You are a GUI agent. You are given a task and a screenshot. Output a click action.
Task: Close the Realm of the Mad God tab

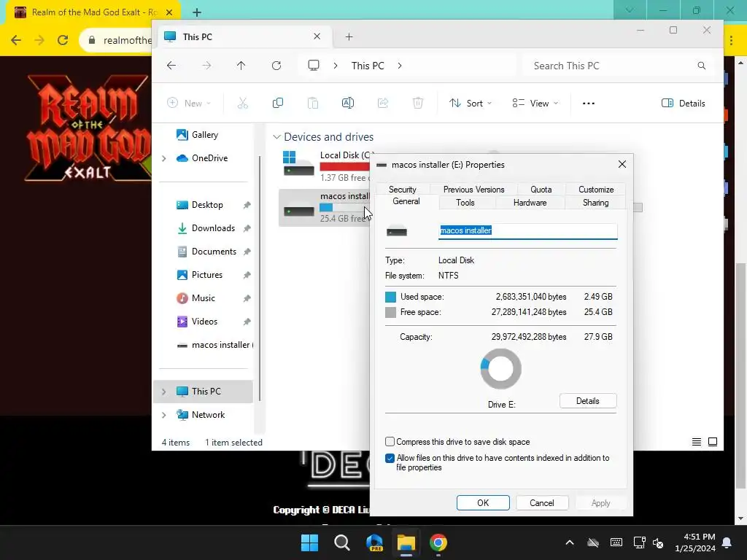click(169, 12)
